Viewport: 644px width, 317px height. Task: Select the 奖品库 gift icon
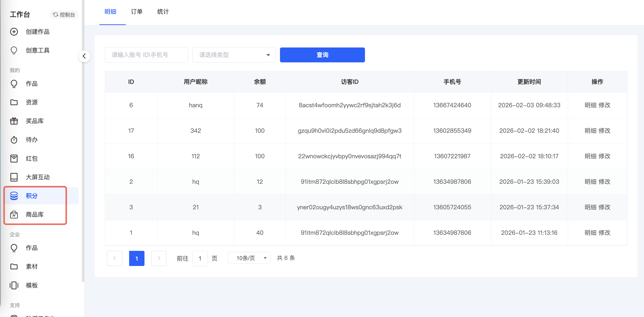(x=14, y=121)
